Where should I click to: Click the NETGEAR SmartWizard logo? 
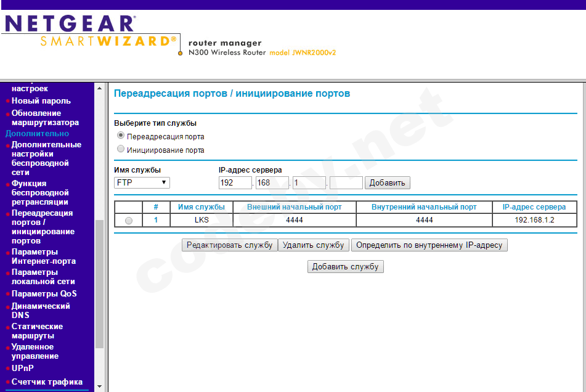pyautogui.click(x=89, y=32)
